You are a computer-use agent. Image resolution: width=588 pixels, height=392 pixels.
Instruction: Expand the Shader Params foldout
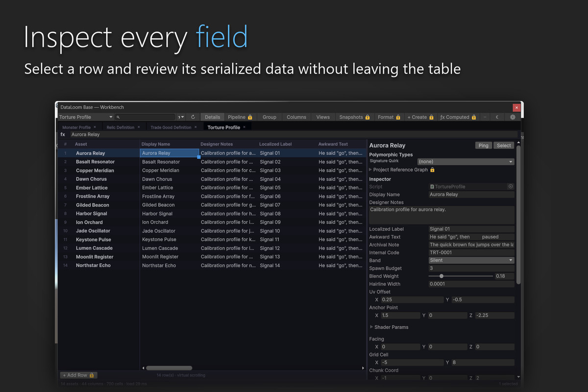(x=371, y=327)
